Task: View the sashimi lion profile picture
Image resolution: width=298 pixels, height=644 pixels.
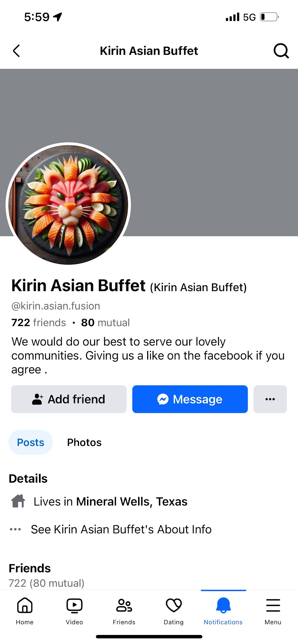Action: click(x=68, y=204)
